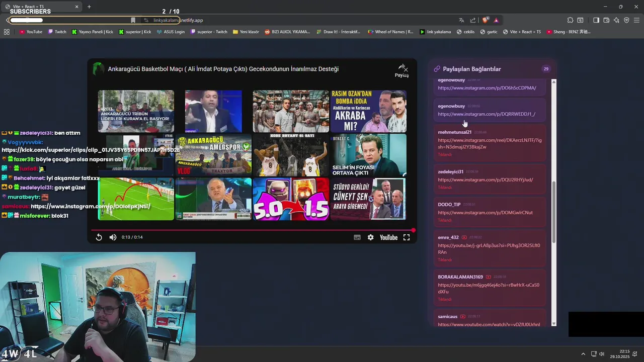
Task: Open the YouTube bookmark
Action: pos(31,32)
